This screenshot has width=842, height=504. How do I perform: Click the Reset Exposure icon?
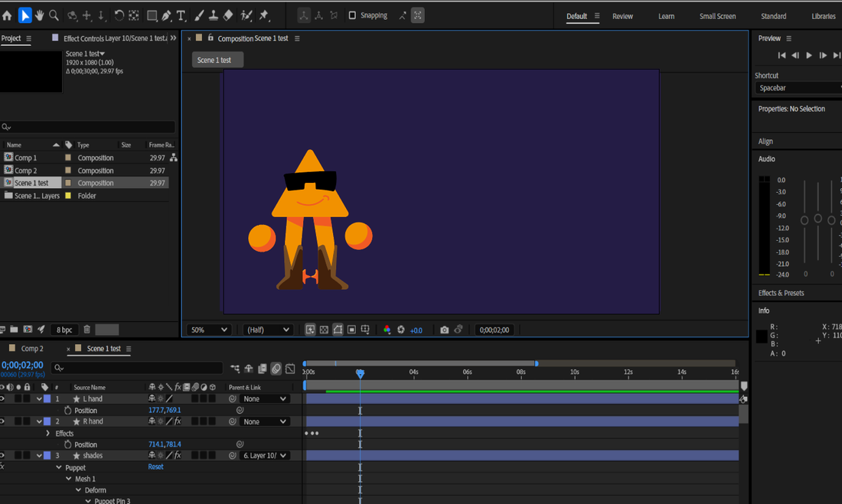click(x=400, y=330)
